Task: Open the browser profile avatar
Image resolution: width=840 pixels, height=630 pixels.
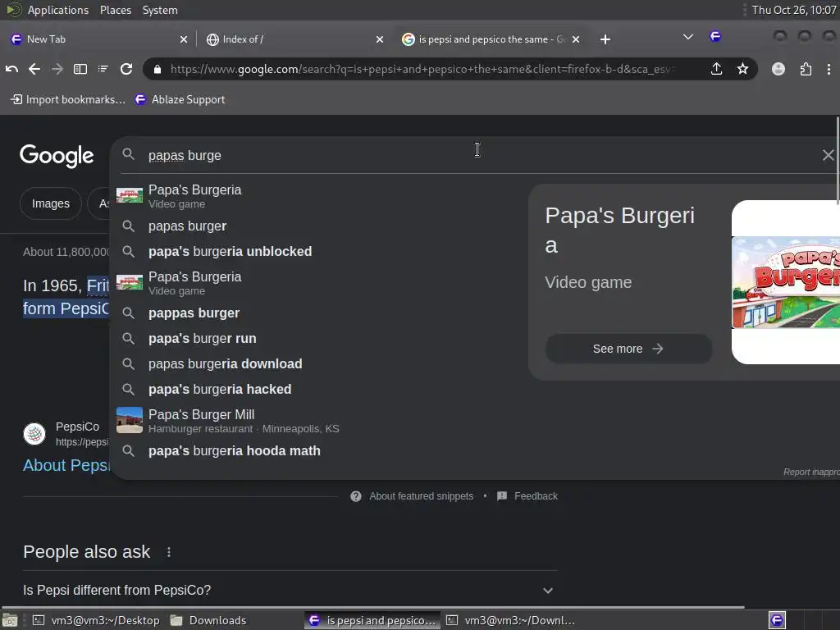Action: 778,69
